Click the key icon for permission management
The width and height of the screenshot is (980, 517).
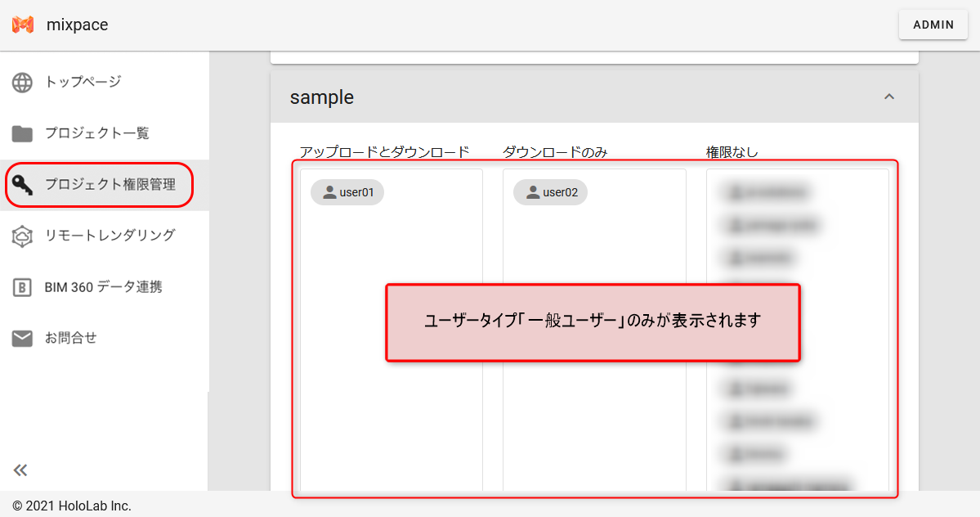pyautogui.click(x=23, y=185)
